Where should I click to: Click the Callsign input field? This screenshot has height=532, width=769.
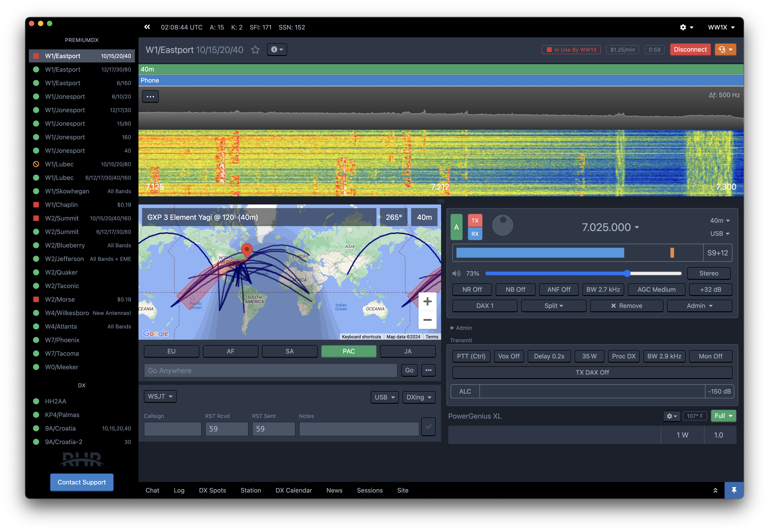(173, 429)
